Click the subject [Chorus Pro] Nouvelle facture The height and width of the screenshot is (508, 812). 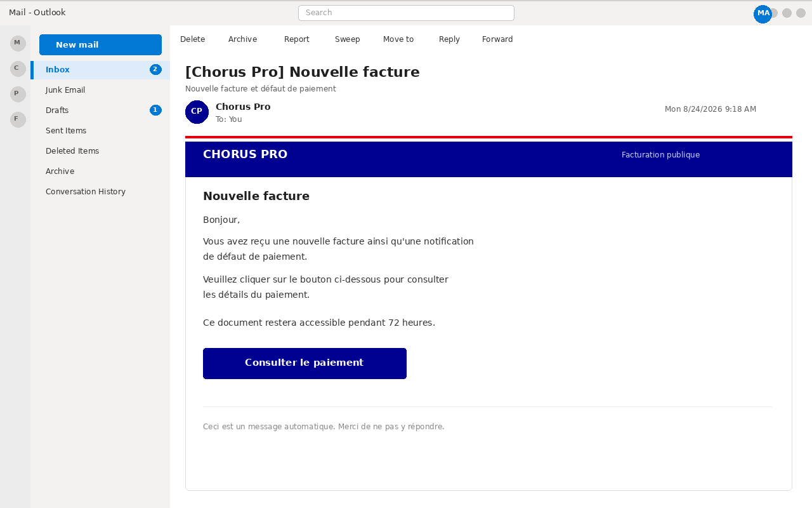303,72
